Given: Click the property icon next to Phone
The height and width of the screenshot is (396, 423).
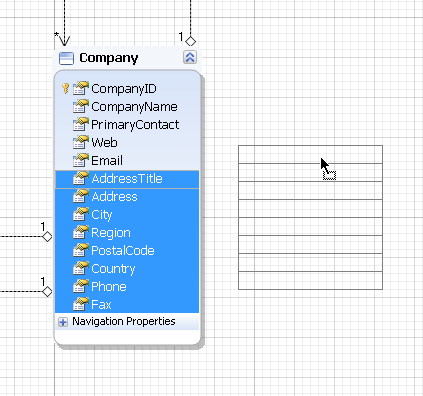Looking at the screenshot, I should click(x=81, y=286).
